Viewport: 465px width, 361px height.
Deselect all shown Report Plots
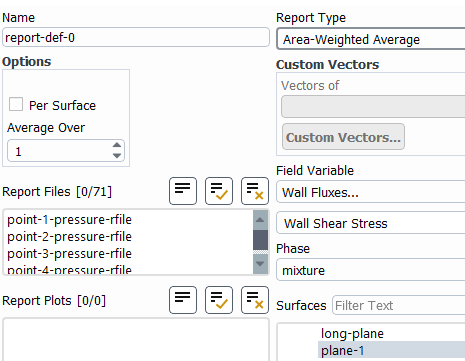coord(255,300)
